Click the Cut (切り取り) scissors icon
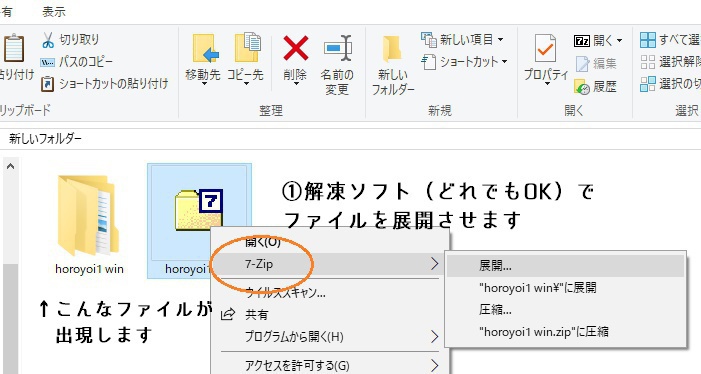The image size is (701, 374). click(x=48, y=40)
